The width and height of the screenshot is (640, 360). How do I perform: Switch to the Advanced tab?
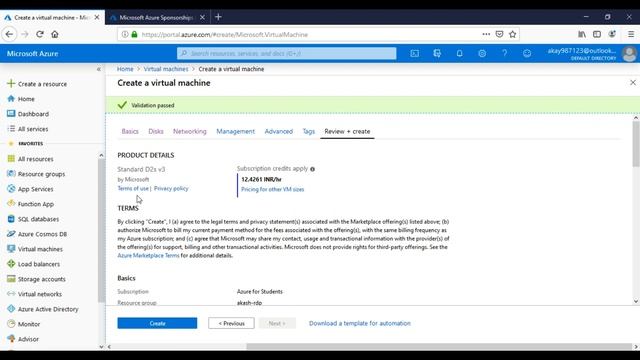point(279,131)
